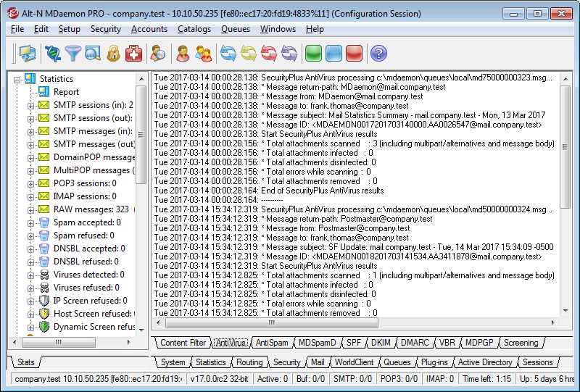Open the Security menu
The image size is (580, 392).
[105, 29]
